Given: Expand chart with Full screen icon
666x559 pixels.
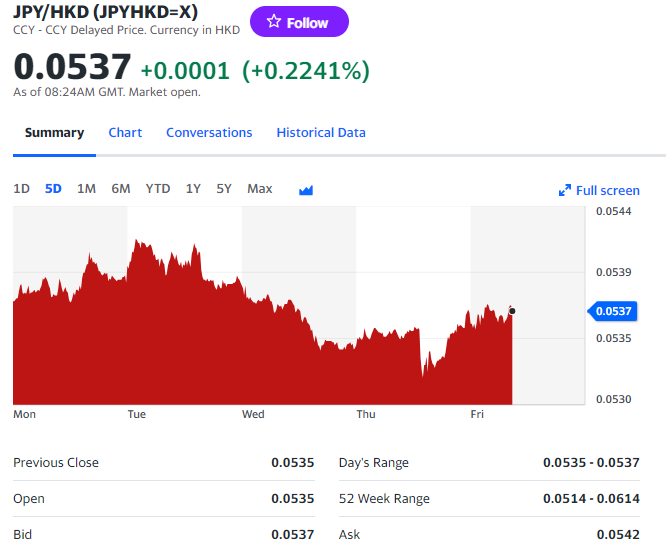Looking at the screenshot, I should (599, 190).
